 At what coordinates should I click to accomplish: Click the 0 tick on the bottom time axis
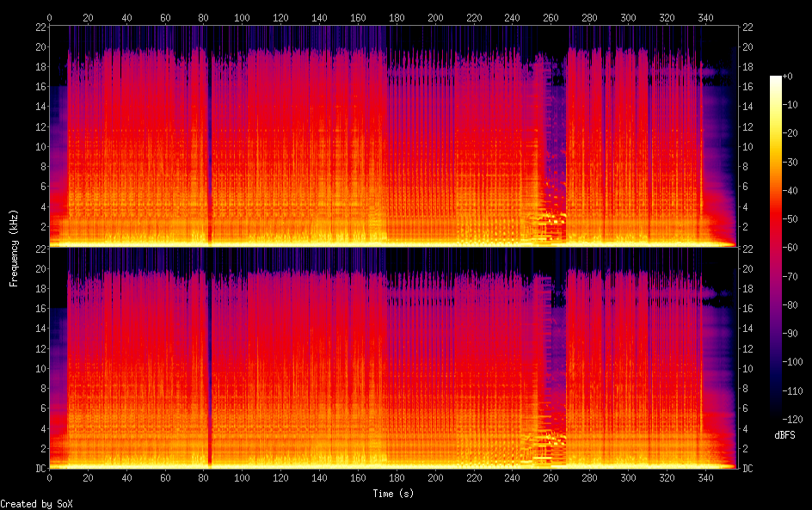49,477
